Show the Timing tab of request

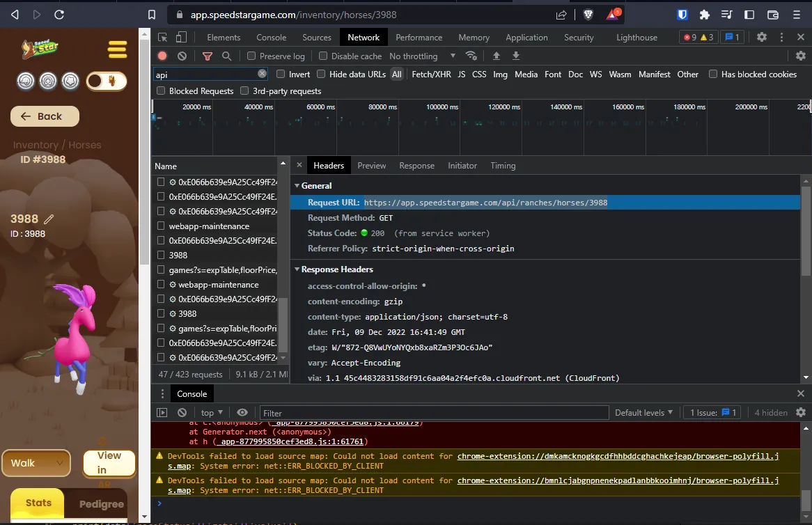click(503, 166)
